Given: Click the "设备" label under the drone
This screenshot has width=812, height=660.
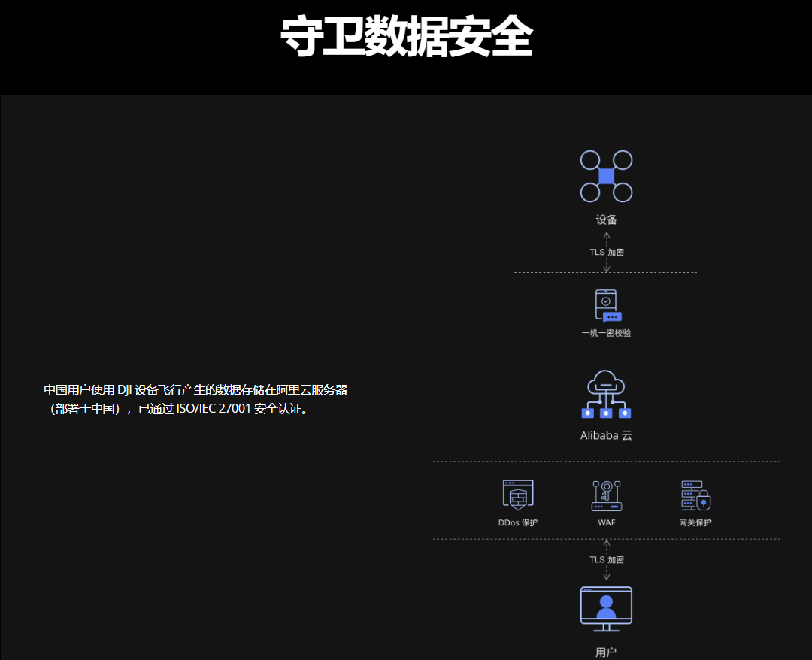Looking at the screenshot, I should 607,219.
